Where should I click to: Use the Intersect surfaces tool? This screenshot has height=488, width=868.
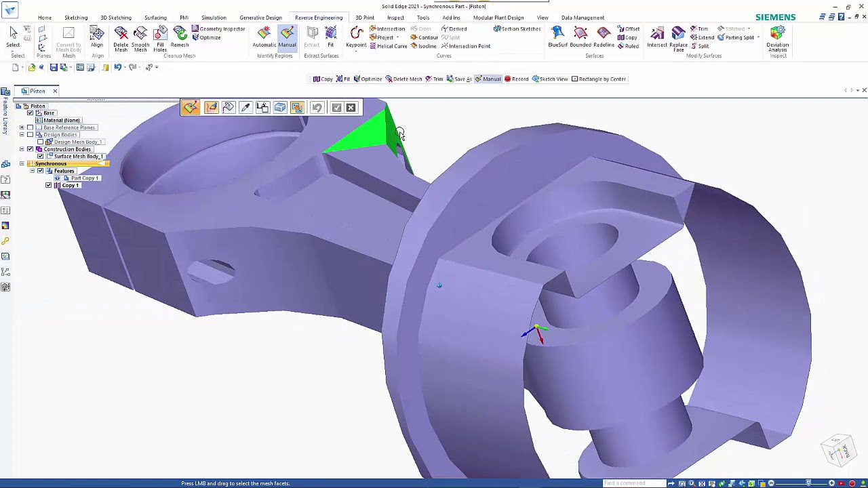click(x=657, y=38)
